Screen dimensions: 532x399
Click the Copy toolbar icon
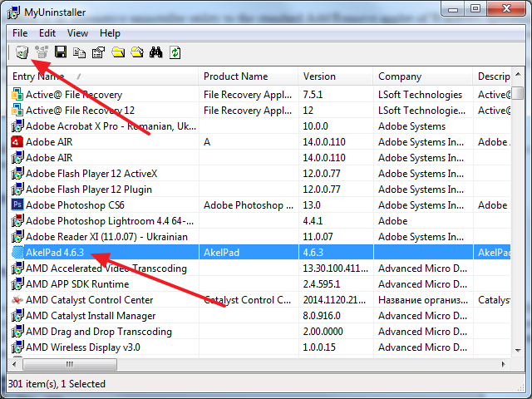pyautogui.click(x=80, y=52)
